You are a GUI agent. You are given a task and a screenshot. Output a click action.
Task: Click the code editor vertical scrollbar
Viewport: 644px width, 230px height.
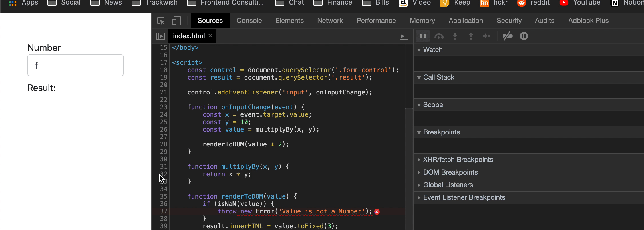[409, 169]
